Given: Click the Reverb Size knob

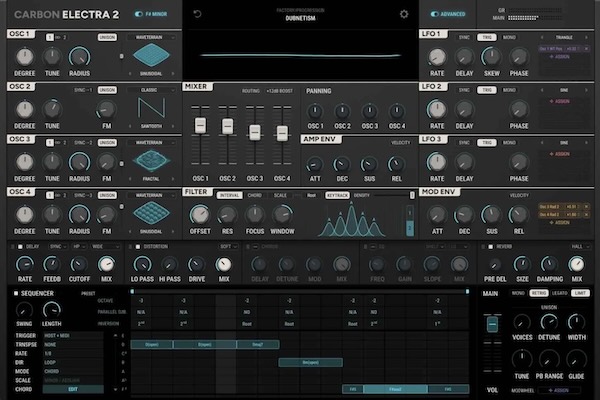Looking at the screenshot, I should [x=522, y=264].
